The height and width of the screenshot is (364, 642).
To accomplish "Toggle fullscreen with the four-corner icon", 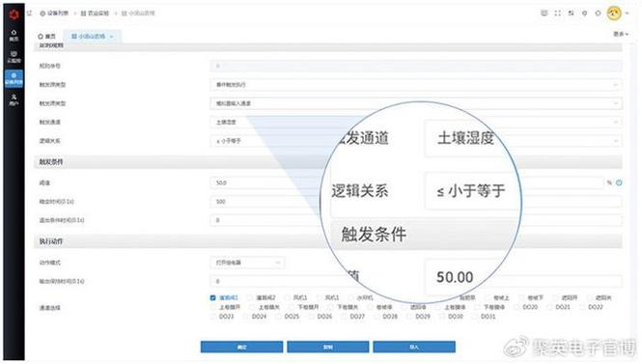I will [x=558, y=14].
